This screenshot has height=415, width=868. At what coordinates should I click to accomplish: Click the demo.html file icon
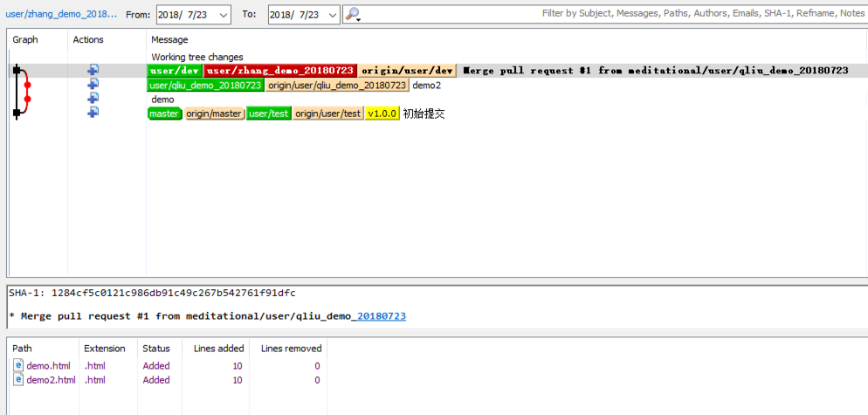point(18,365)
